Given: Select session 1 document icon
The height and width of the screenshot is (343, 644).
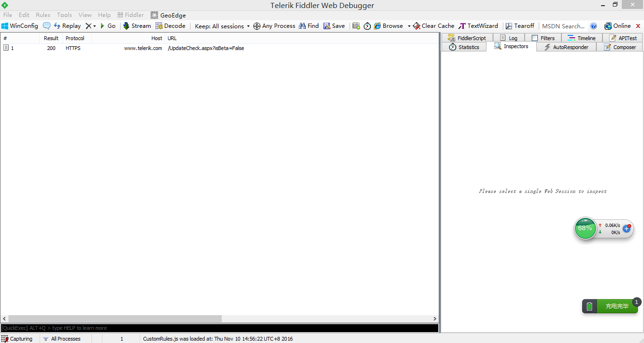Looking at the screenshot, I should point(6,48).
